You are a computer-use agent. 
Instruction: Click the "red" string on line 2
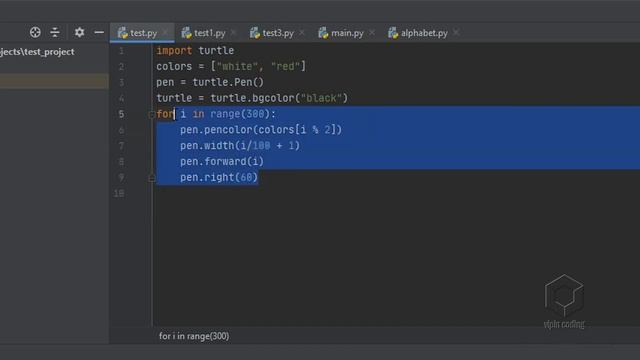point(285,66)
